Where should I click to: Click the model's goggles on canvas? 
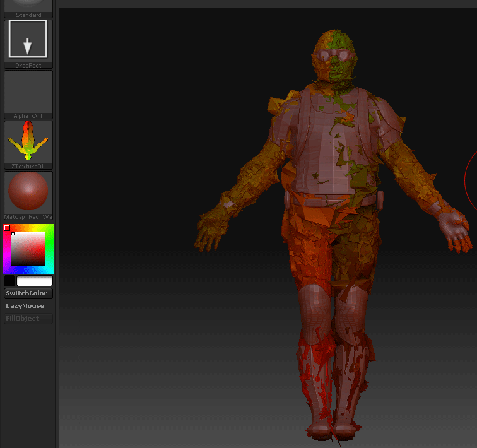point(334,56)
